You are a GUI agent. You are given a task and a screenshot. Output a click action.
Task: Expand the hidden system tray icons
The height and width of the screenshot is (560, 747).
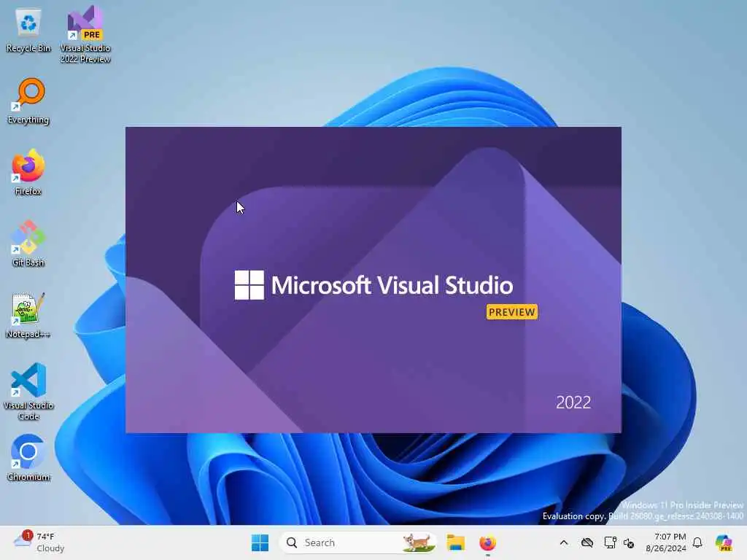click(x=564, y=542)
